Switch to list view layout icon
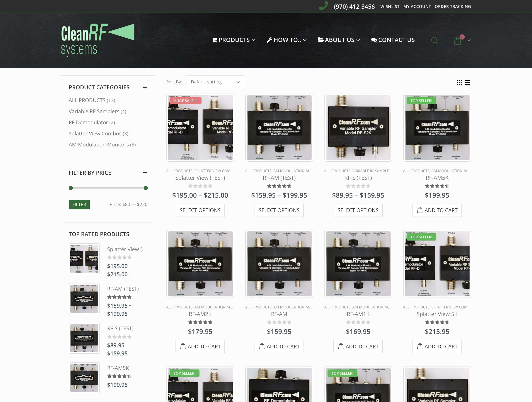Viewport: 532px width, 402px height. click(x=468, y=83)
